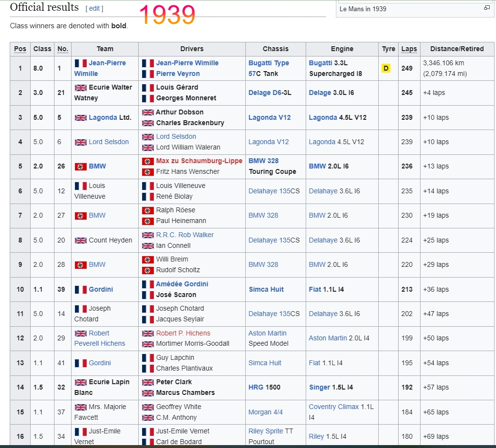496x448 pixels.
Task: Open Fiat engine link in position 10 row
Action: [315, 289]
